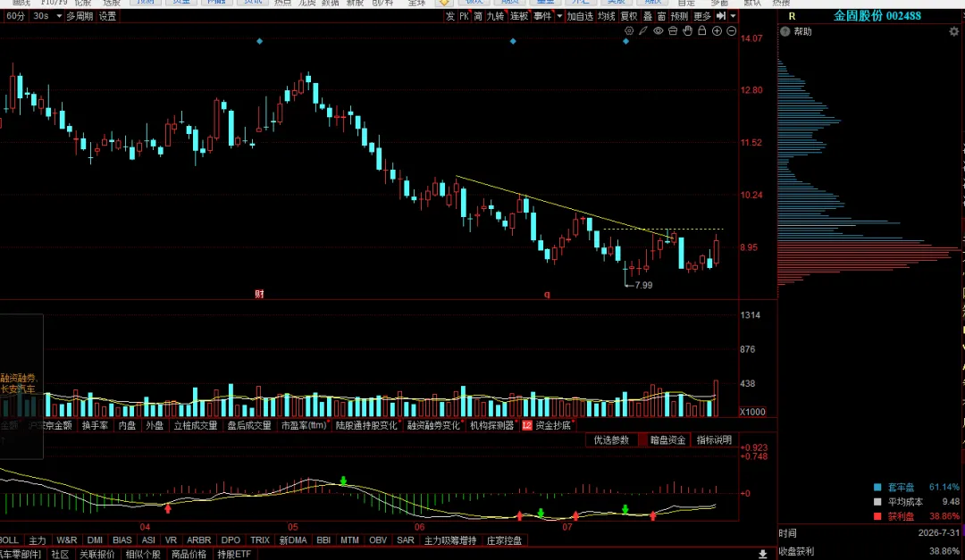Switch to the 换手率 indicator tab
The image size is (965, 560).
(96, 425)
